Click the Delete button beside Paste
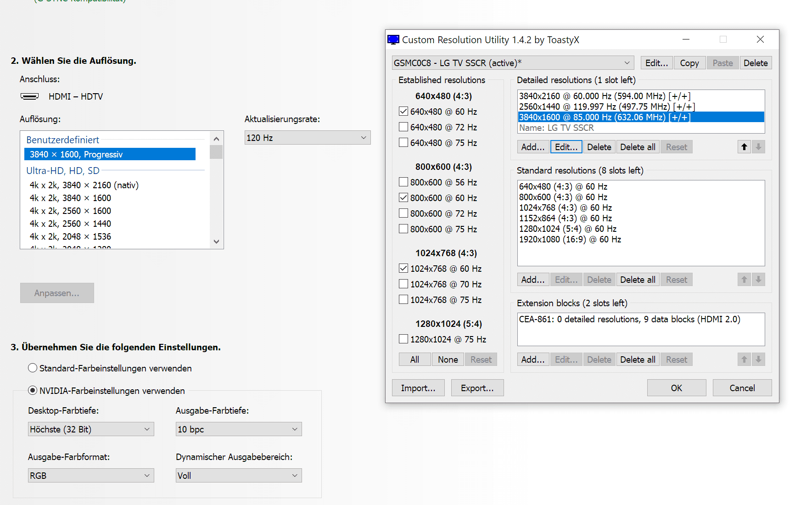This screenshot has width=812, height=505. click(756, 63)
